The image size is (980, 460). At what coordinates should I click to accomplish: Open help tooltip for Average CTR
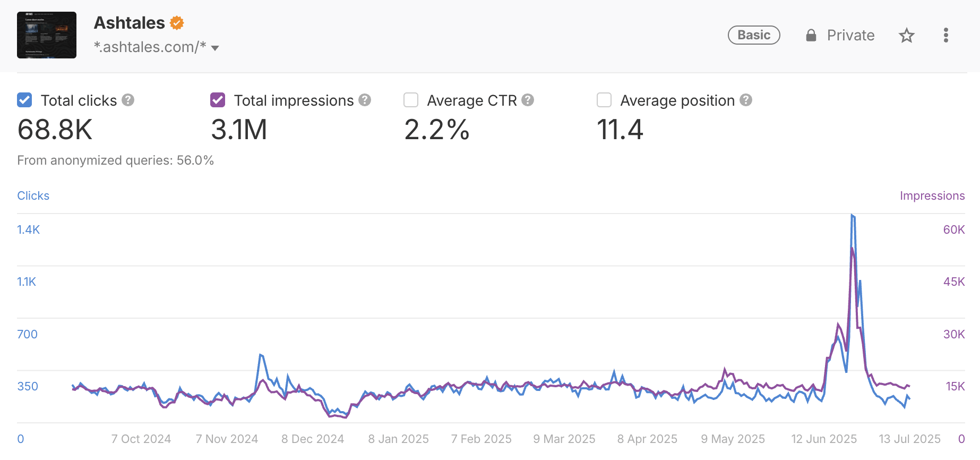[528, 100]
